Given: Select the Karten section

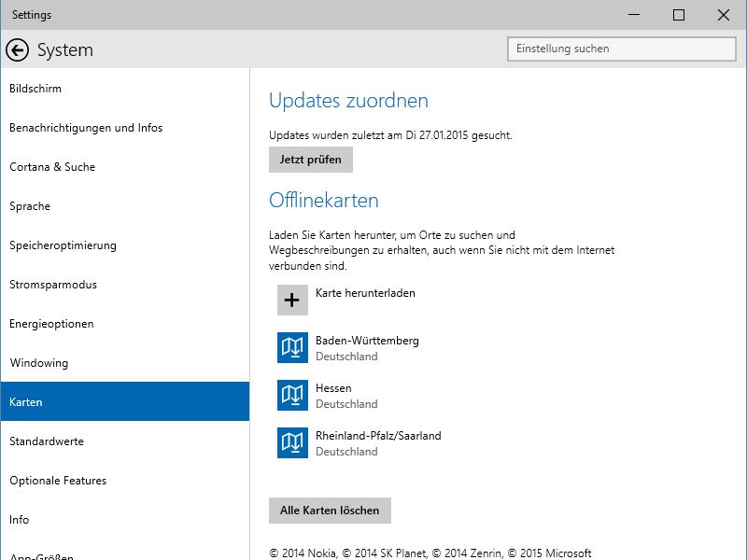Looking at the screenshot, I should tap(125, 401).
